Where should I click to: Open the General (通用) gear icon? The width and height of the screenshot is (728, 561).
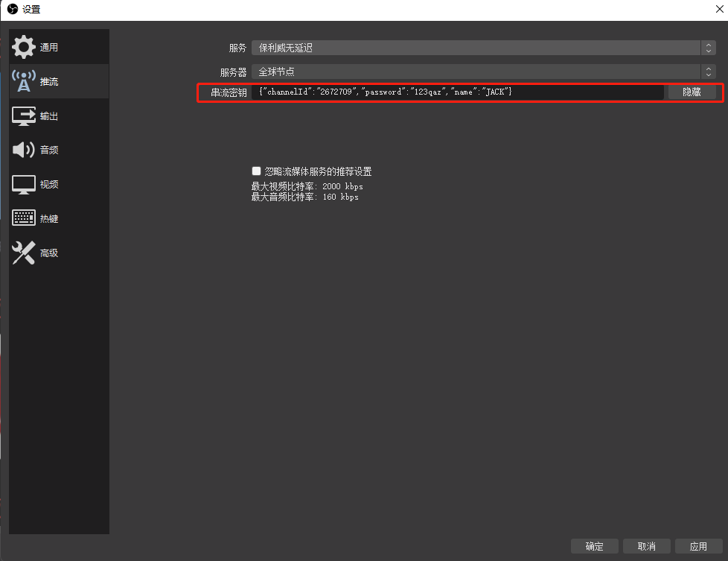(24, 47)
